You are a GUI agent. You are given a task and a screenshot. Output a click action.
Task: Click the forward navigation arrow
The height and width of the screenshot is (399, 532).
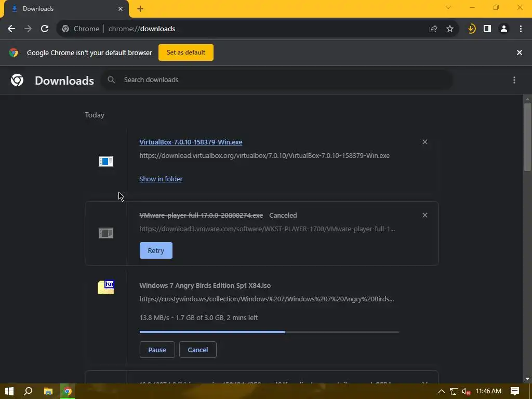tap(28, 29)
